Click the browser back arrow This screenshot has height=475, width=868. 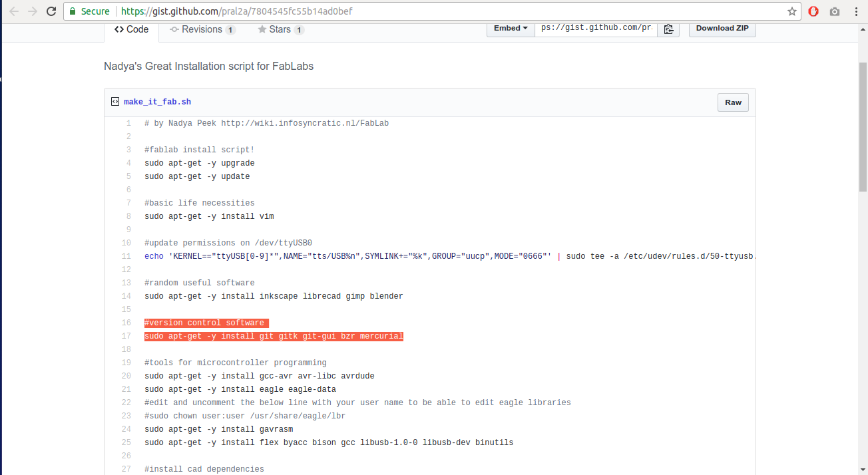[14, 11]
